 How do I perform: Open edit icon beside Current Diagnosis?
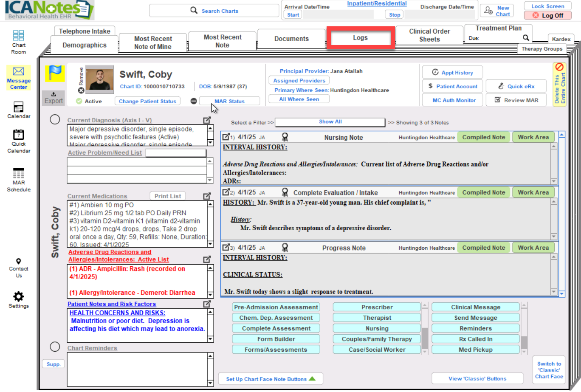(207, 120)
